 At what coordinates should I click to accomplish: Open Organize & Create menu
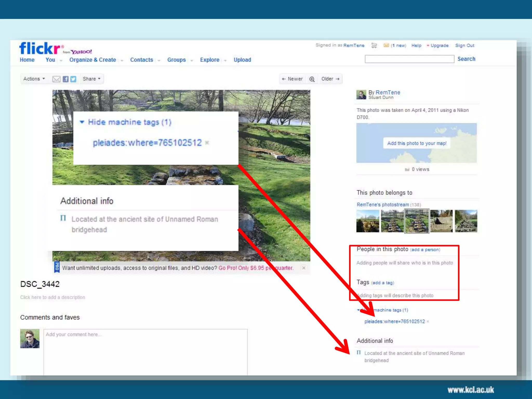[92, 60]
